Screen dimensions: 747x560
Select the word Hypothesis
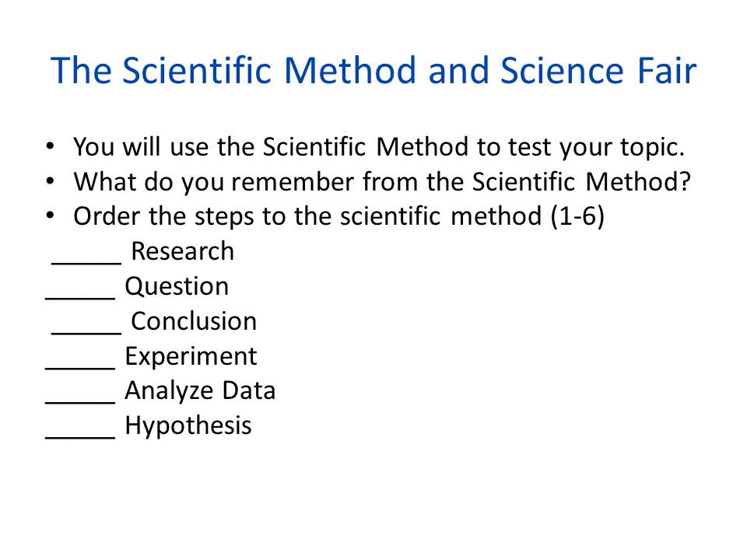(188, 426)
